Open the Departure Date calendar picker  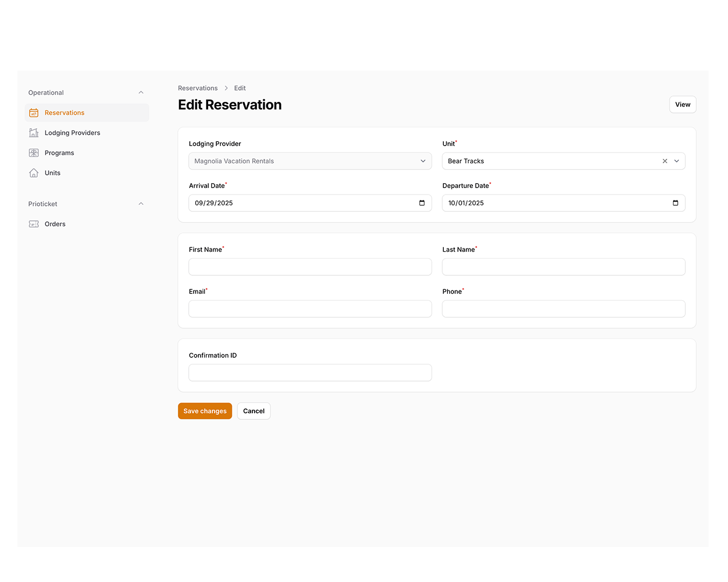675,203
